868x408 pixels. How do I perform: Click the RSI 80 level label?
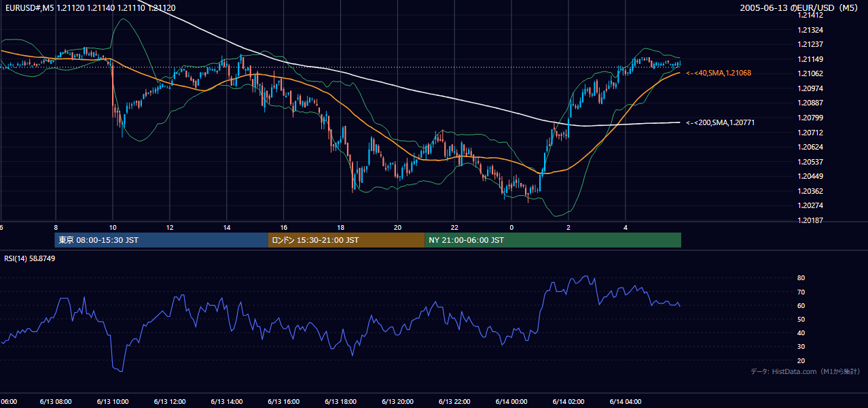tap(801, 278)
